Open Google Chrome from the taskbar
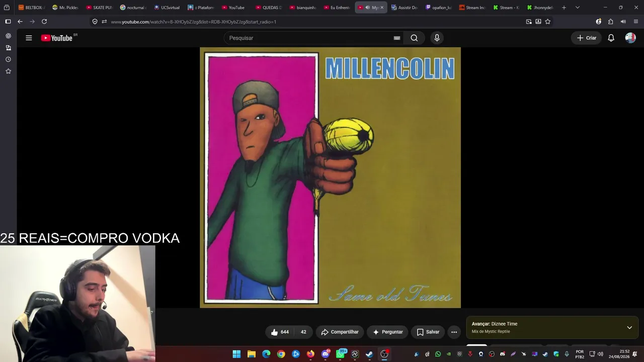 click(x=281, y=354)
